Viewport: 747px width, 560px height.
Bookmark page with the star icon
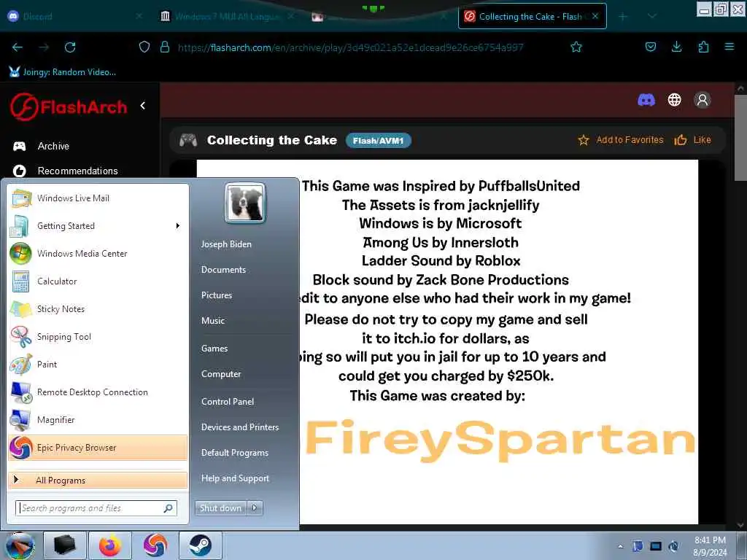coord(576,47)
